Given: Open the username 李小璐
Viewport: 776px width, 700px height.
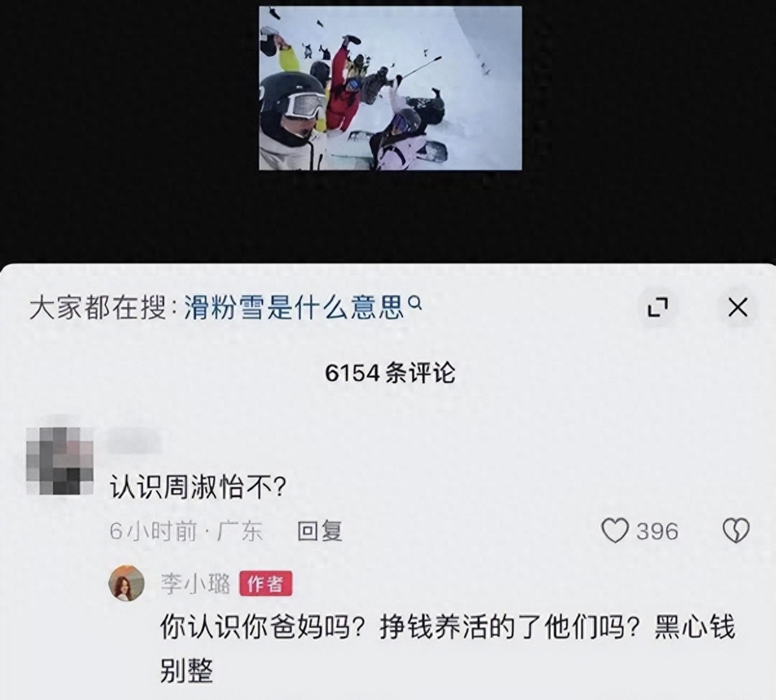Looking at the screenshot, I should pos(195,584).
